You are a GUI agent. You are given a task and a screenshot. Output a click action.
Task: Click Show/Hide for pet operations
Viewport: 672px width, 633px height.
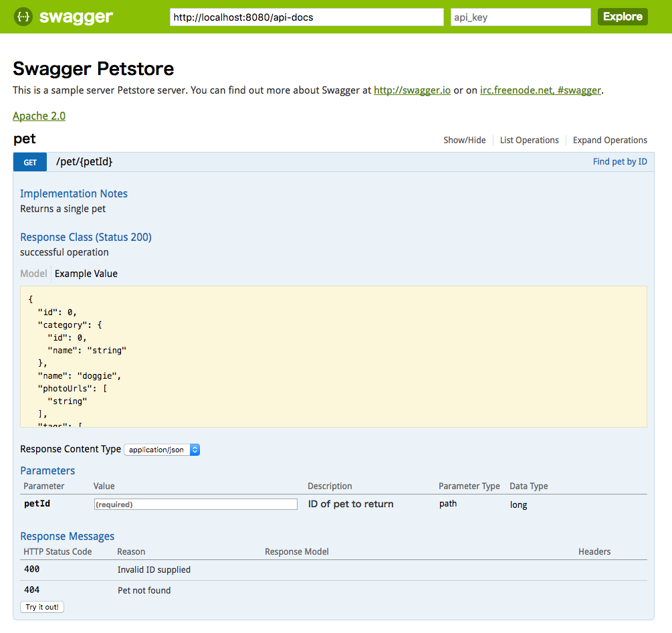point(465,141)
